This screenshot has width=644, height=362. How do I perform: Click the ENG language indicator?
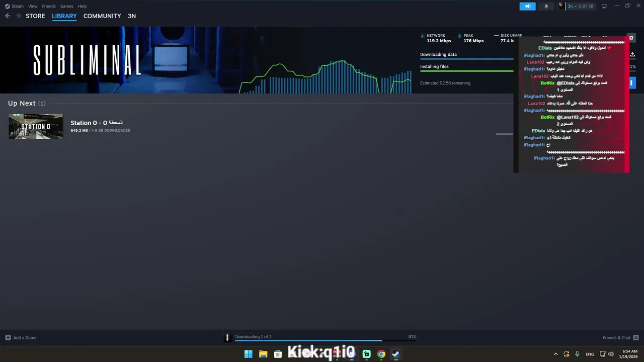click(590, 354)
